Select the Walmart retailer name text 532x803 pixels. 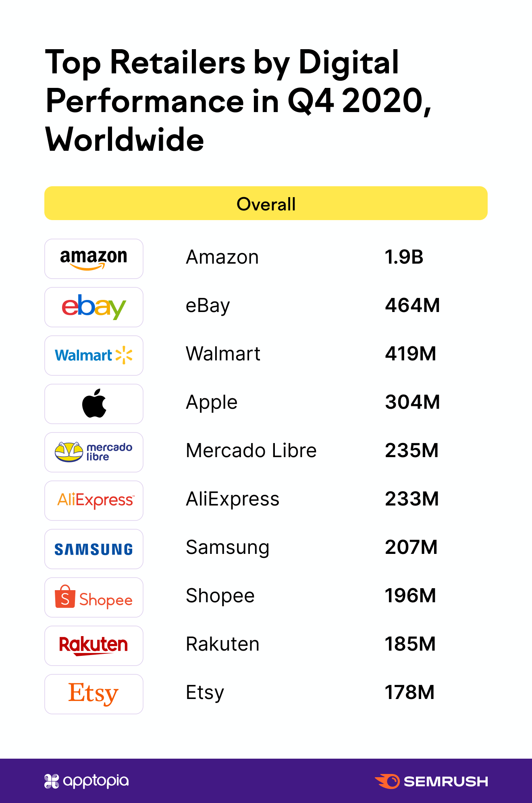tap(223, 354)
